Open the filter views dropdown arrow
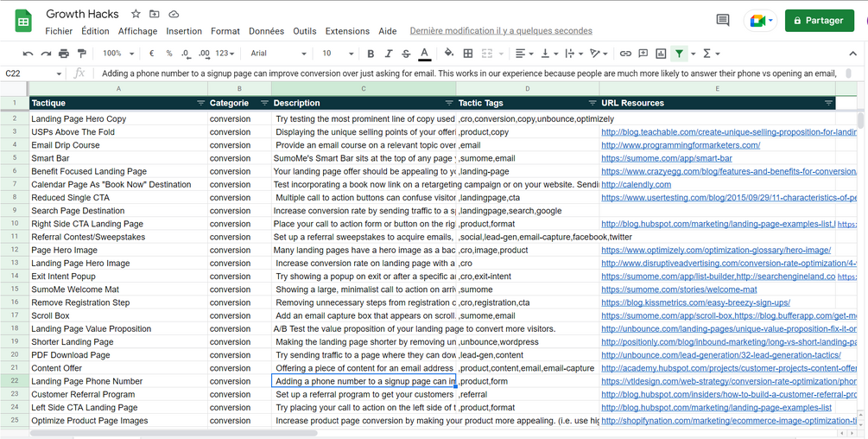Screen dimensions: 868x439 (693, 54)
